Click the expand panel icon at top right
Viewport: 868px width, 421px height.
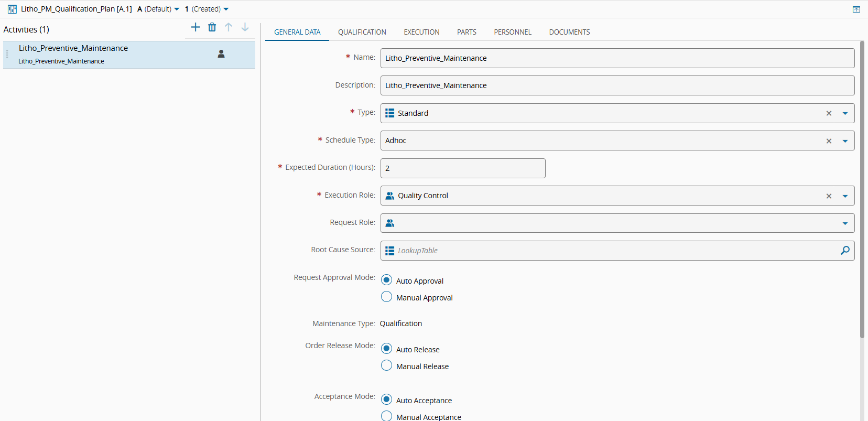pos(856,9)
